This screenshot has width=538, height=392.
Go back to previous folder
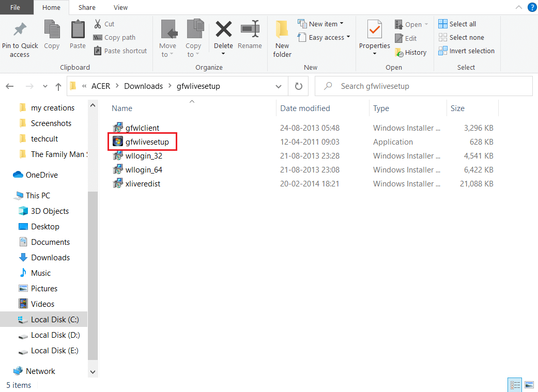(10, 86)
